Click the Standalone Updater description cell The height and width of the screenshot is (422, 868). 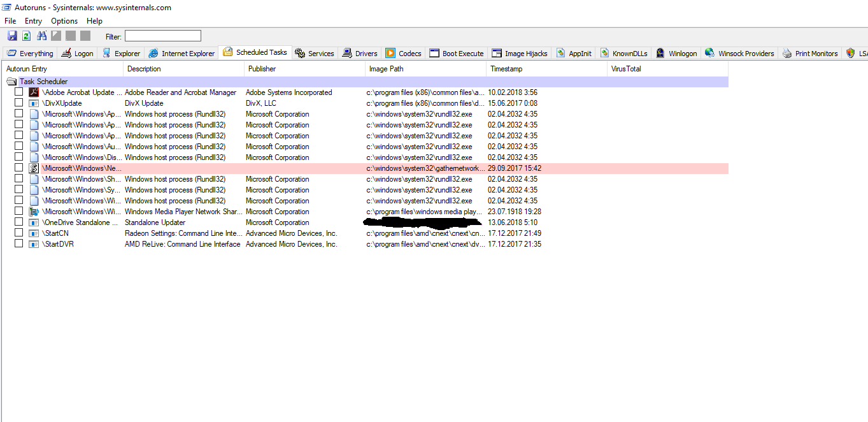(x=155, y=222)
